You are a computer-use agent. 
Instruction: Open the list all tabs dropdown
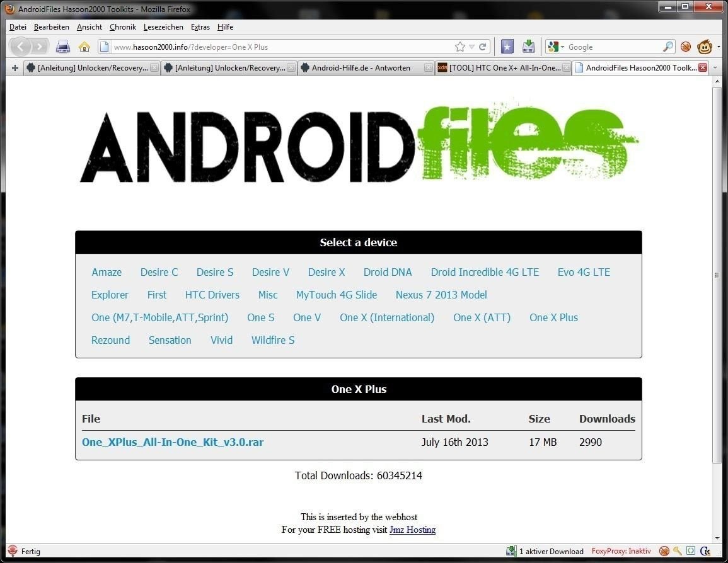coord(715,68)
